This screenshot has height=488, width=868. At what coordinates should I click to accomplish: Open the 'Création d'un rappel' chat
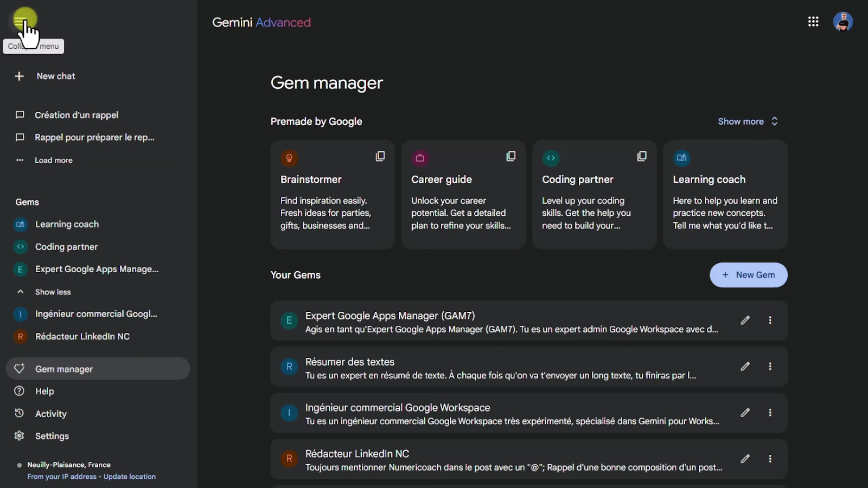pos(76,115)
